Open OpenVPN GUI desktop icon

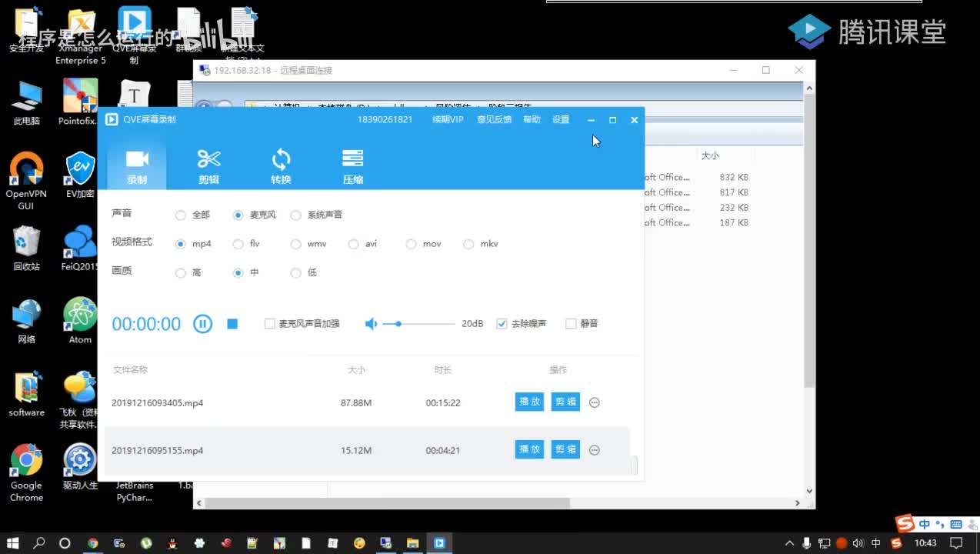click(26, 182)
